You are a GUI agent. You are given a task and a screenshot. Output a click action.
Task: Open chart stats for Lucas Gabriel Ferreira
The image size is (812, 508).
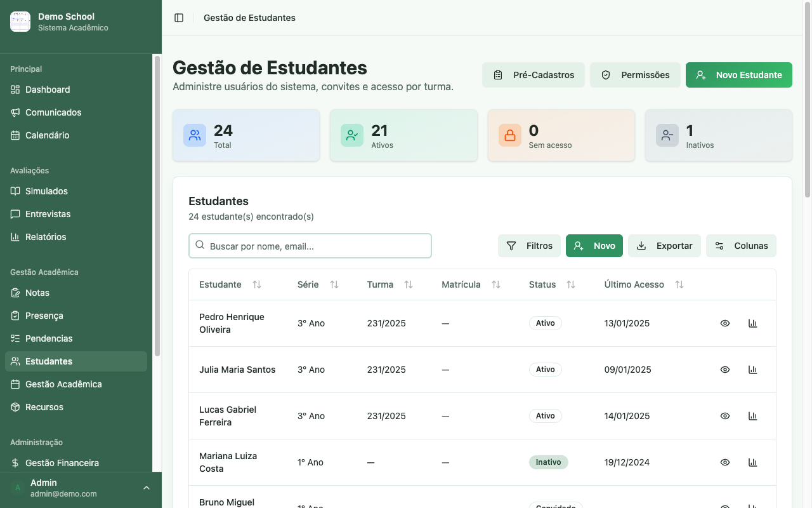click(x=753, y=416)
